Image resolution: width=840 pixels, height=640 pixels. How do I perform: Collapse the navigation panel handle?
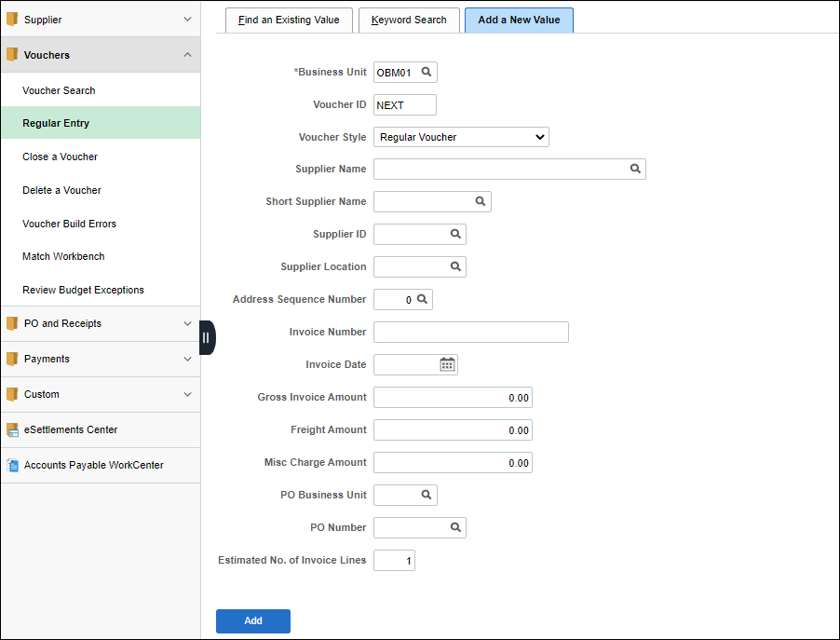coord(207,337)
